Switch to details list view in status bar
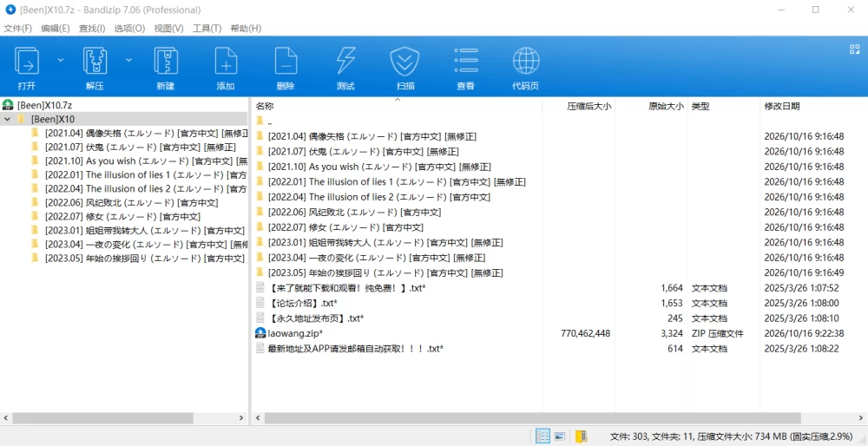Screen dimensions: 868x446 (x=542, y=436)
